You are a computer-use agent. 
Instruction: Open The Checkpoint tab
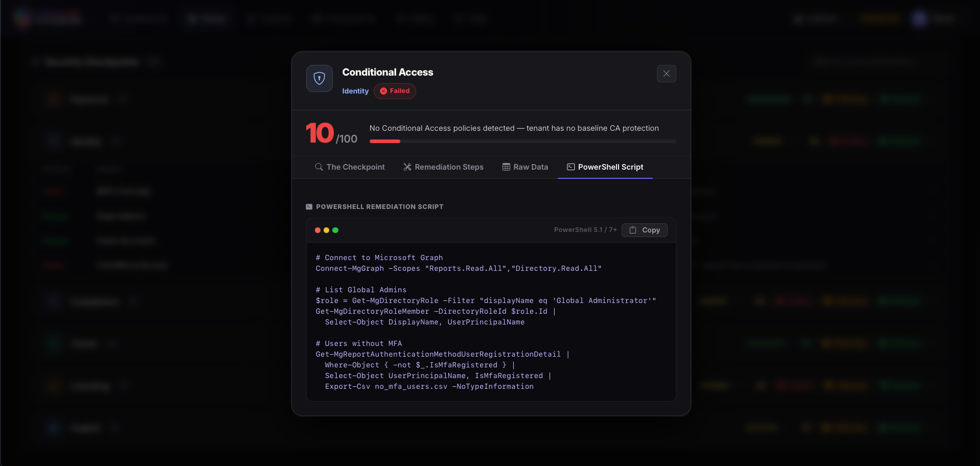[x=350, y=167]
